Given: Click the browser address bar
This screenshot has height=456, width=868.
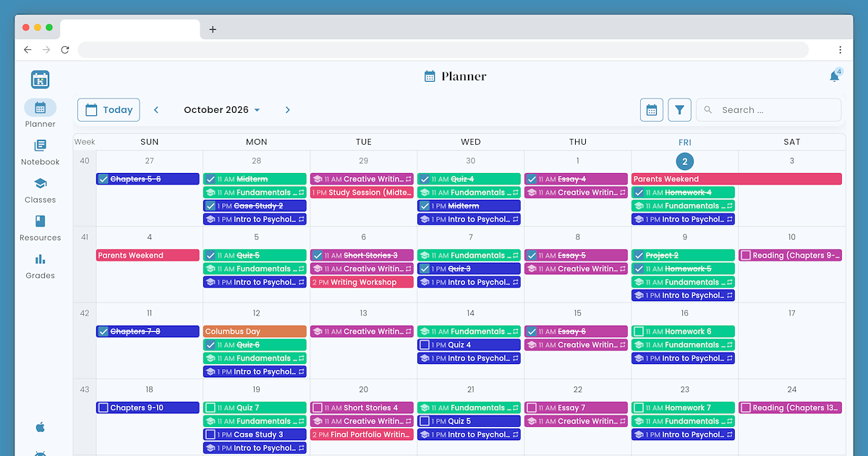Looking at the screenshot, I should [x=443, y=50].
